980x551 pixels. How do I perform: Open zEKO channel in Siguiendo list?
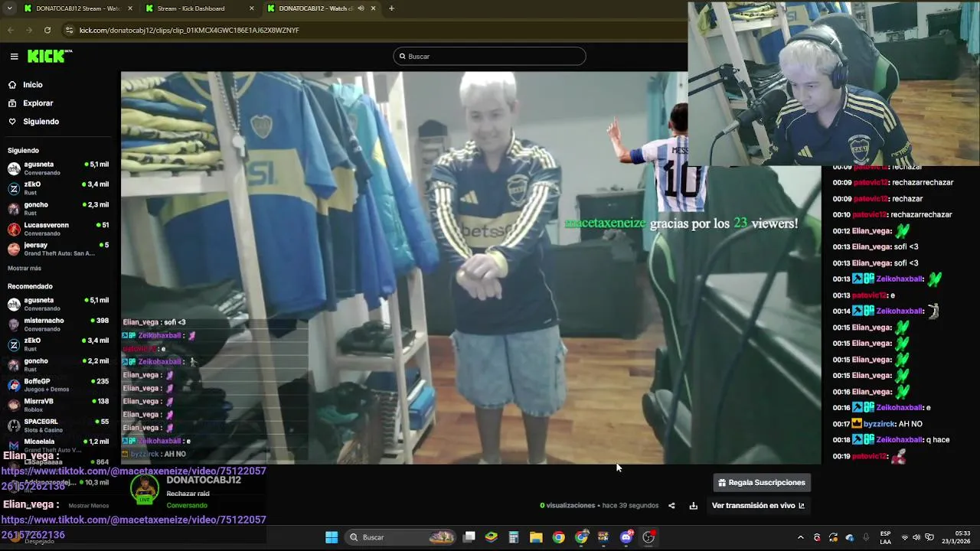pyautogui.click(x=58, y=188)
